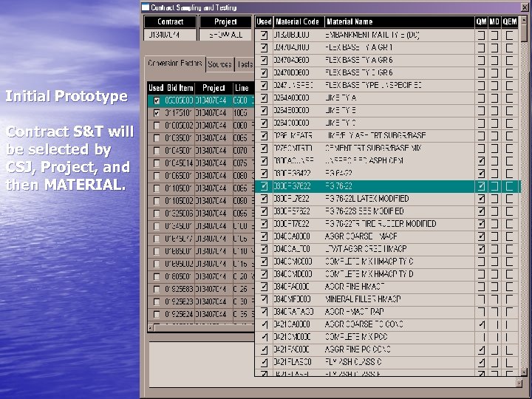Select LWT AGGR CRSE HMACP material name

(366, 249)
